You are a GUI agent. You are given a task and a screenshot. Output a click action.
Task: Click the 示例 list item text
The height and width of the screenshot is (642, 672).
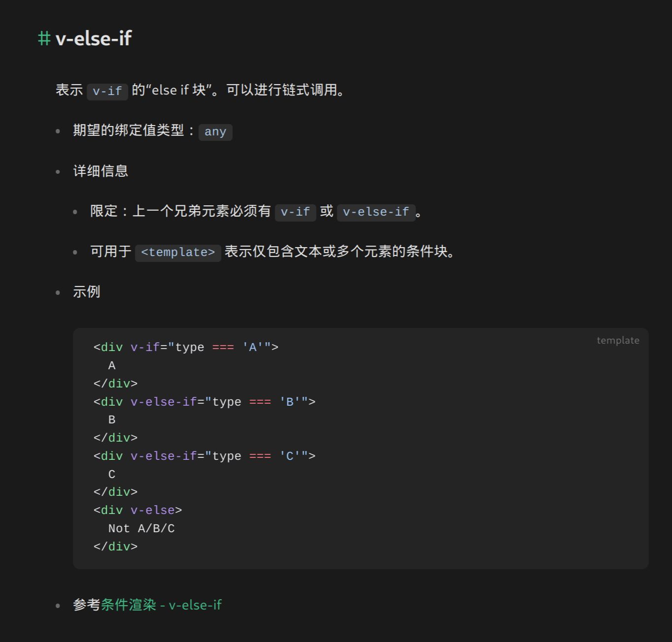click(x=87, y=292)
